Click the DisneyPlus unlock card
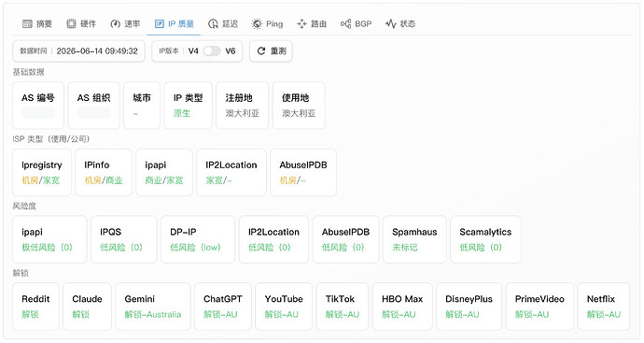The width and height of the screenshot is (644, 343). [469, 307]
